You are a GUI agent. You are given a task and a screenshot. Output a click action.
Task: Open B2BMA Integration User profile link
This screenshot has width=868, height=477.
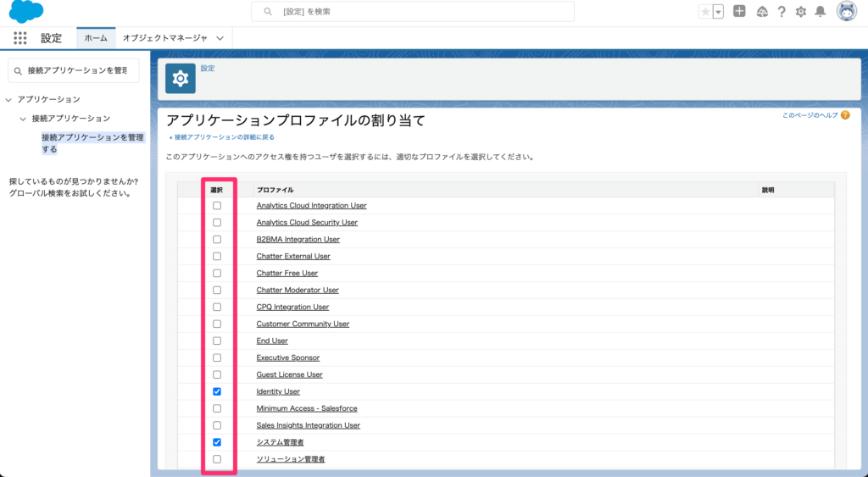click(298, 240)
